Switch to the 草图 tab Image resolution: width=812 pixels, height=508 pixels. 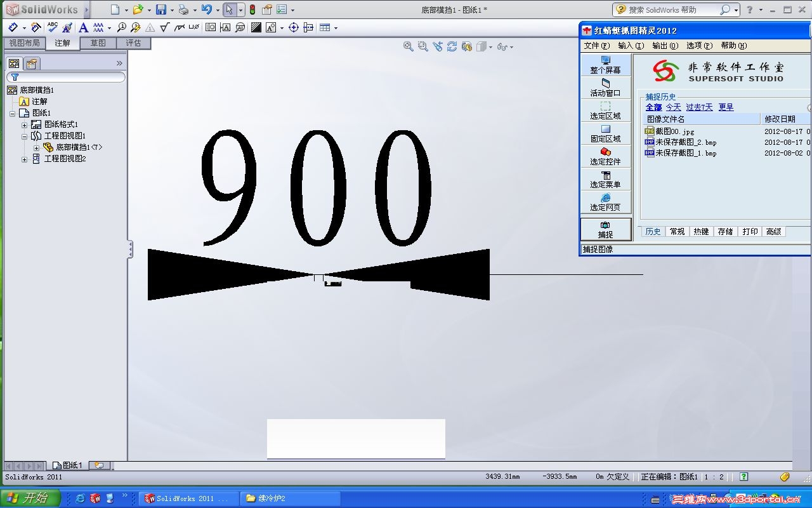98,43
